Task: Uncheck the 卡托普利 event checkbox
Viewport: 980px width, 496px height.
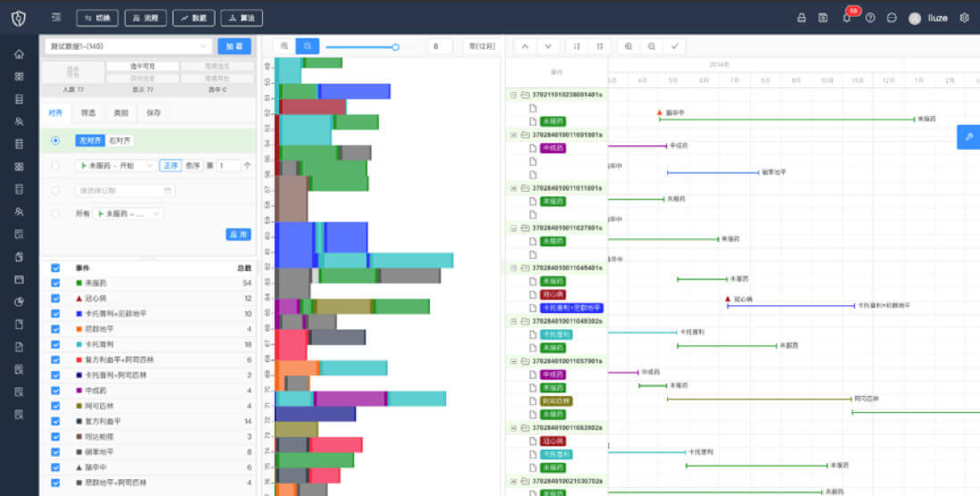Action: pos(55,344)
